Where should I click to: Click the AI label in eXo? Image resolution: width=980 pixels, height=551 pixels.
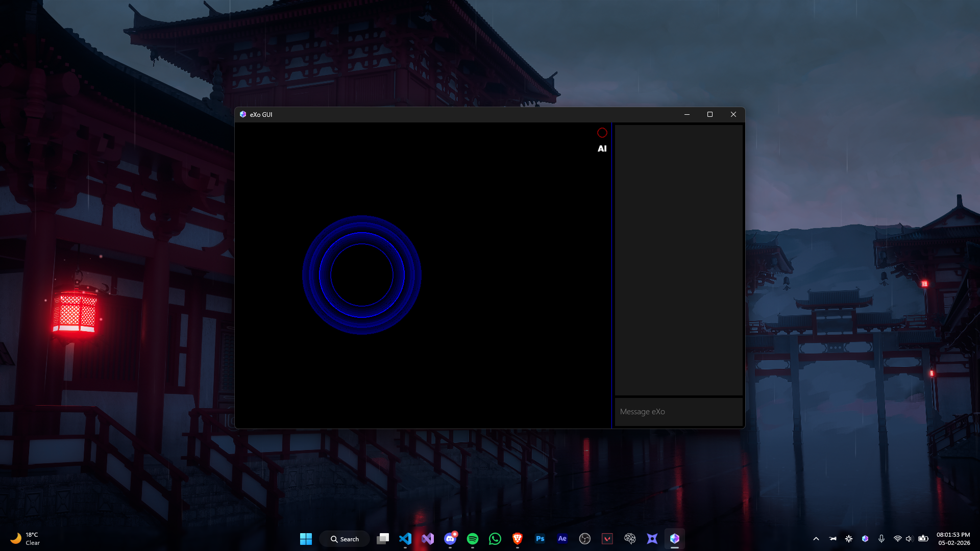point(602,148)
